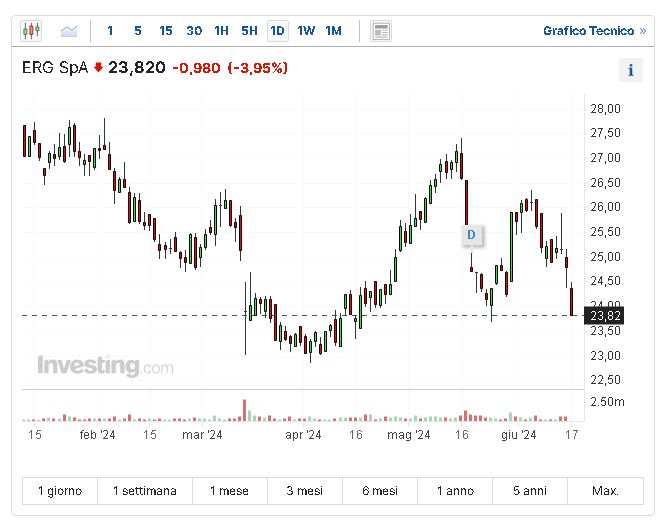Click the tallest red volume bar
This screenshot has width=669, height=528.
(x=245, y=410)
